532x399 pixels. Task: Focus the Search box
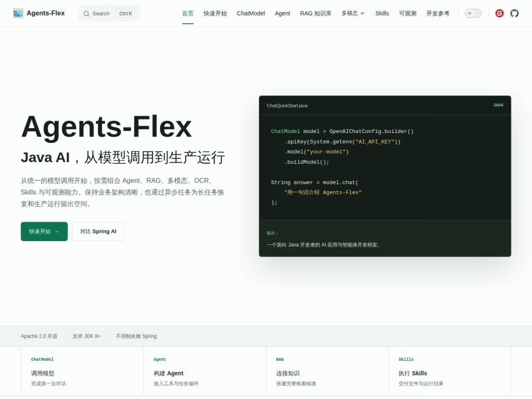(x=109, y=13)
